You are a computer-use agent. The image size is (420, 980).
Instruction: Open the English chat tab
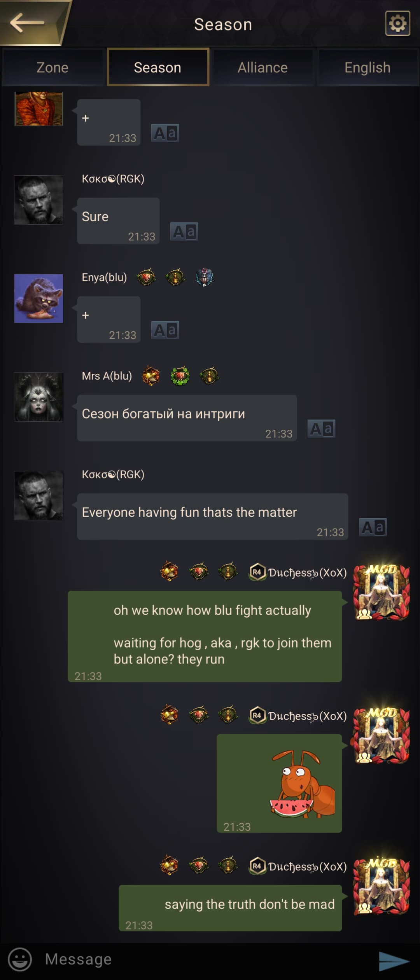click(x=367, y=67)
